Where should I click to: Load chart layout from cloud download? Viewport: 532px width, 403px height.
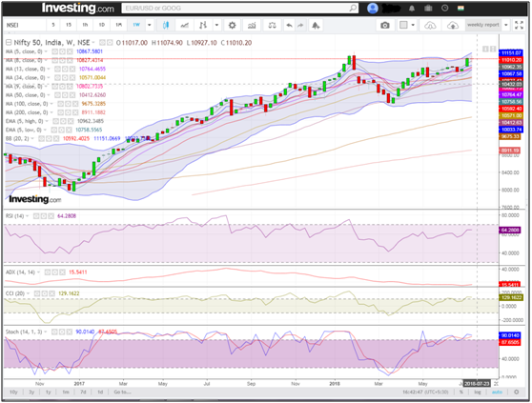tap(430, 25)
